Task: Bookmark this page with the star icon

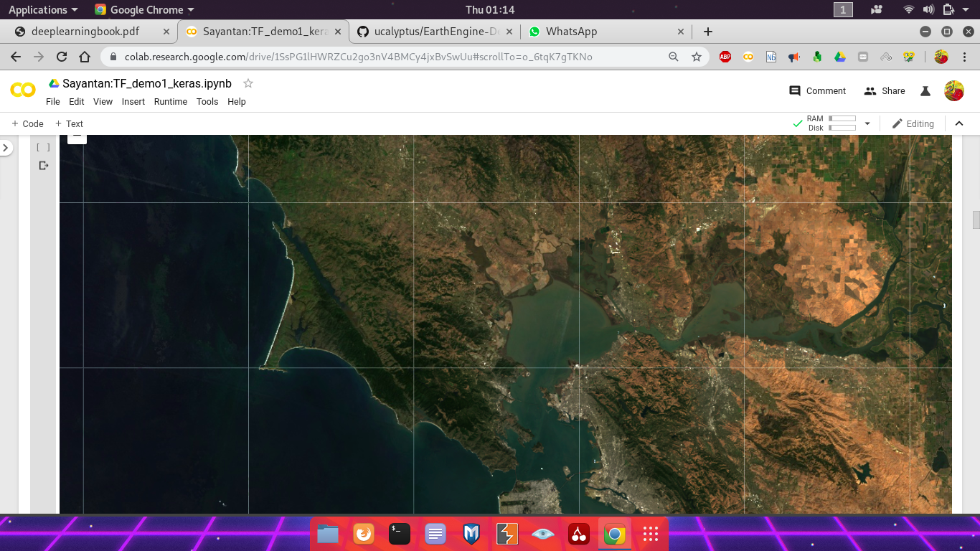Action: (x=696, y=57)
